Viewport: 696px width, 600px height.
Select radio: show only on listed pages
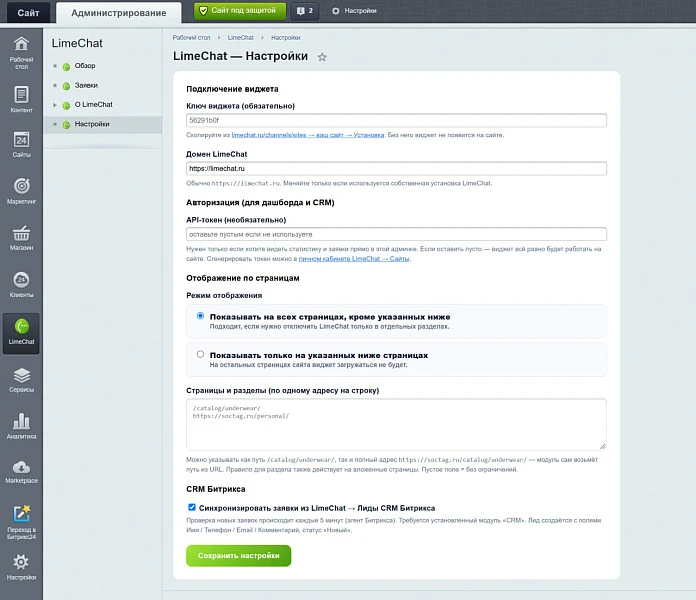pos(200,354)
